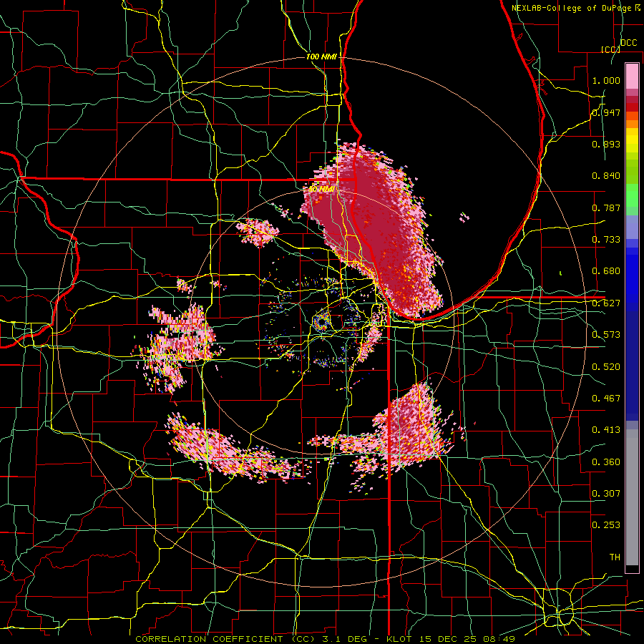Click the 0.573 legend value

point(606,335)
